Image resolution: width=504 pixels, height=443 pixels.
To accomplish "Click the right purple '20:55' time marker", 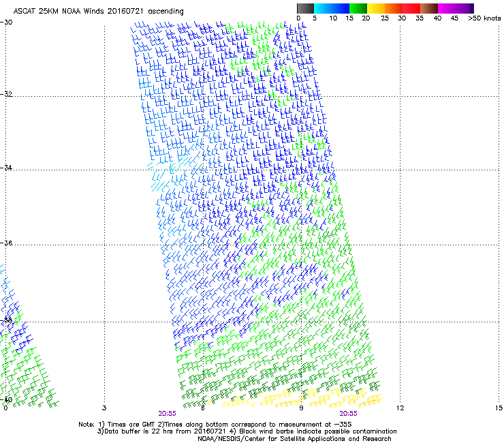I will tap(349, 414).
